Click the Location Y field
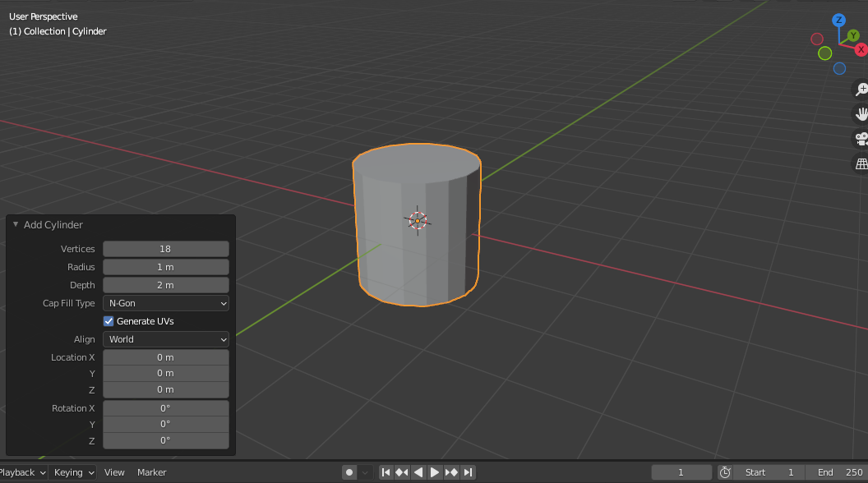Image resolution: width=868 pixels, height=483 pixels. 166,374
